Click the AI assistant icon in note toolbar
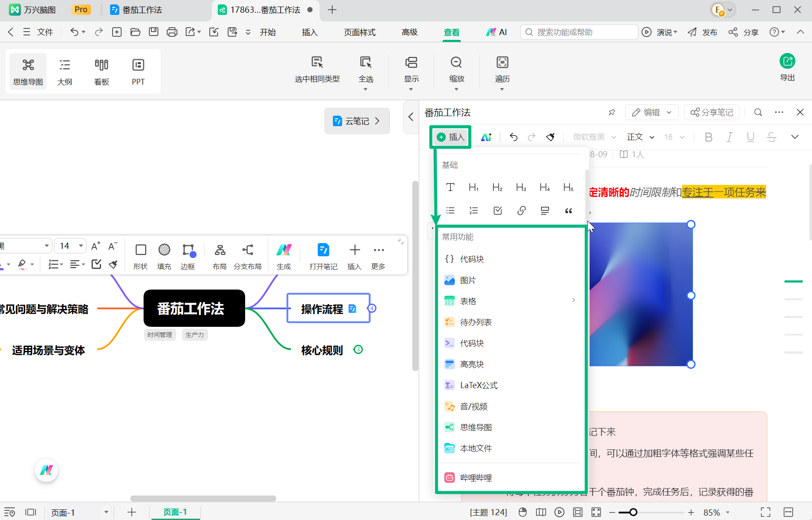This screenshot has height=520, width=812. [486, 137]
